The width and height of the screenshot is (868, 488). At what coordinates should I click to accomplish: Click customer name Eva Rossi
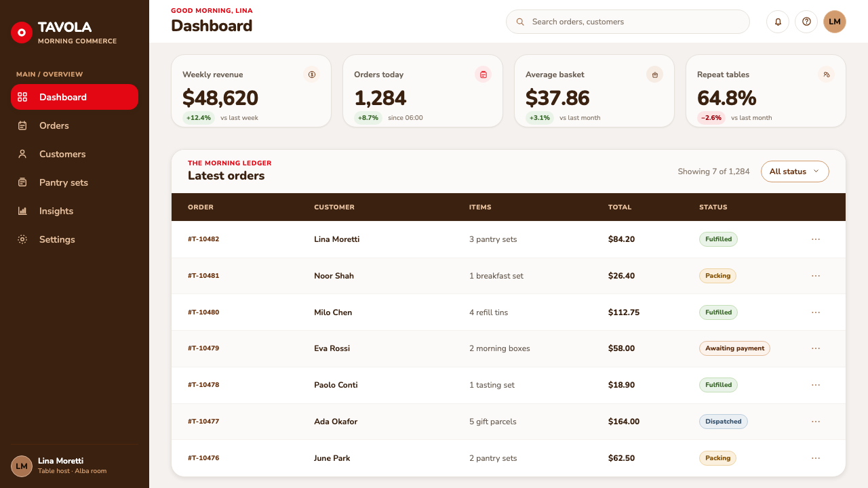332,348
